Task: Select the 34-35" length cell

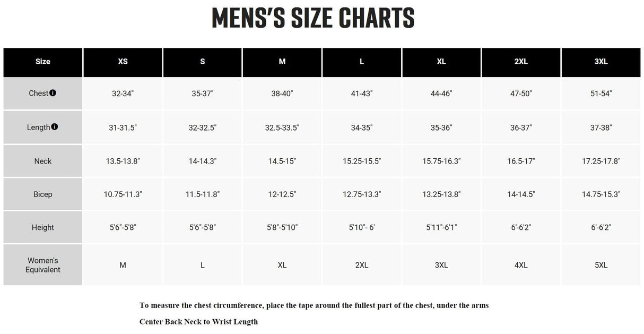Action: pyautogui.click(x=362, y=127)
